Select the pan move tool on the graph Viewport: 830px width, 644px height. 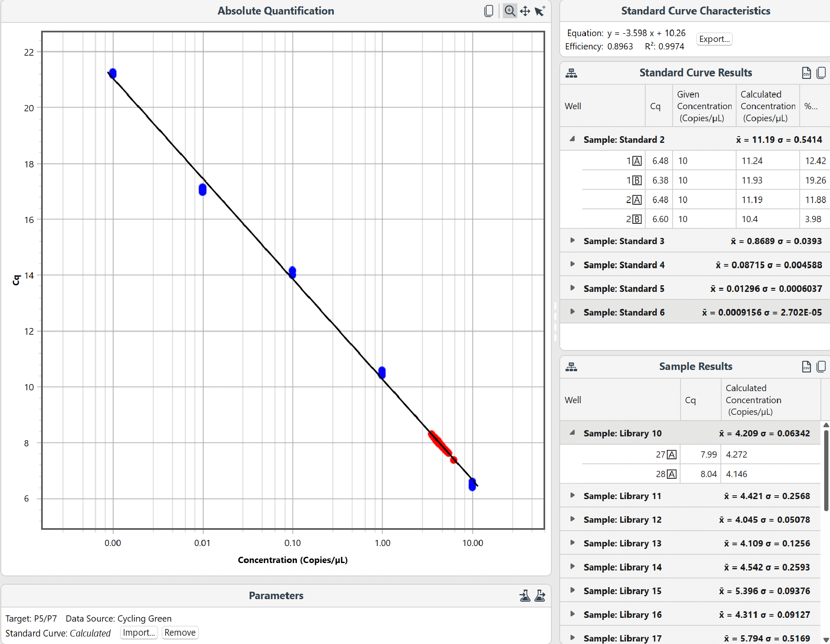pos(525,11)
